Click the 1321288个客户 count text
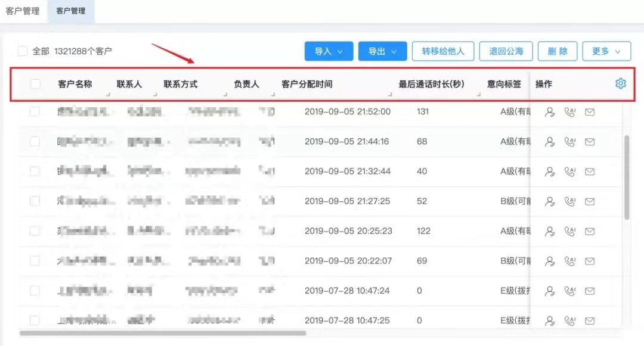 (83, 51)
